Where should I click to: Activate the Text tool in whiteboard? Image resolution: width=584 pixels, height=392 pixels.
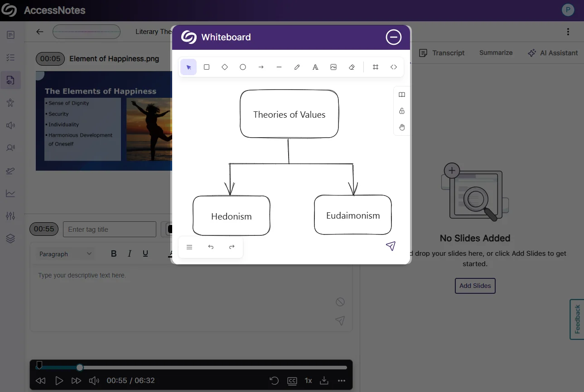coord(315,67)
